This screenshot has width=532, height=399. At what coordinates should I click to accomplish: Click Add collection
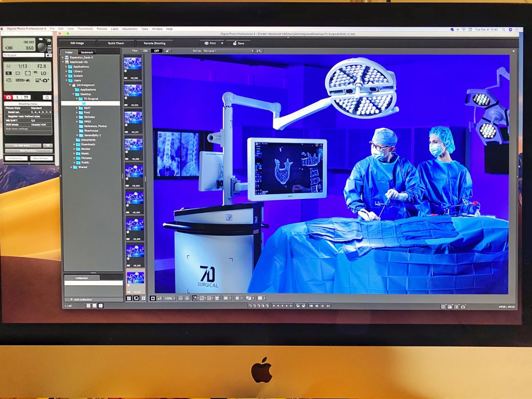tap(81, 300)
